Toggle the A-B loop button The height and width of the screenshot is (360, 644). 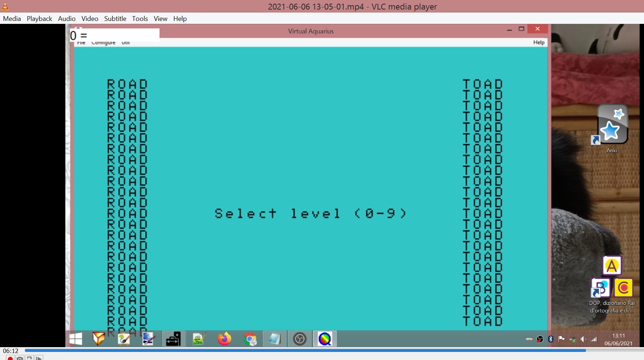[x=29, y=358]
